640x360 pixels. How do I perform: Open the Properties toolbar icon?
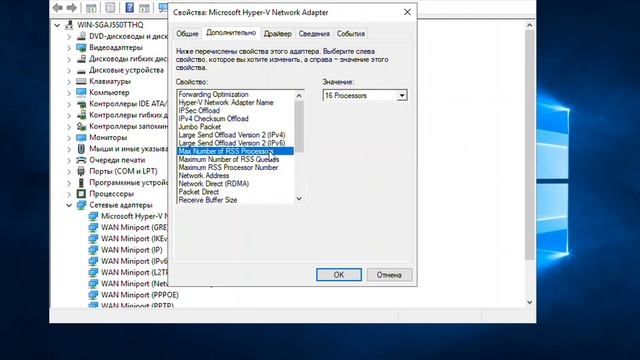tap(110, 8)
